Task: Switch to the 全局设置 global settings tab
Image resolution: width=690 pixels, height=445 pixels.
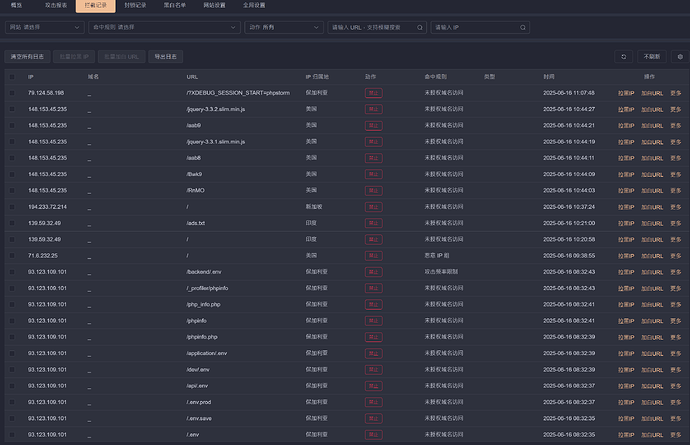Action: point(254,5)
